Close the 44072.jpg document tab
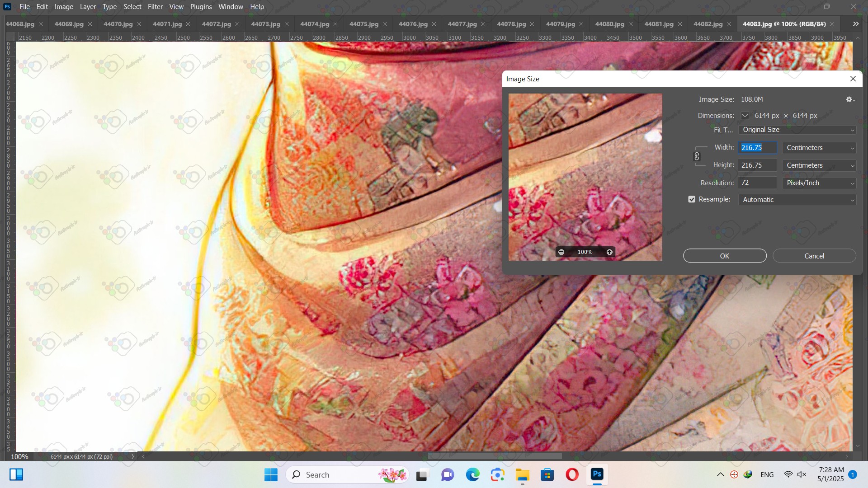Screen dimensions: 868x488 (x=237, y=24)
